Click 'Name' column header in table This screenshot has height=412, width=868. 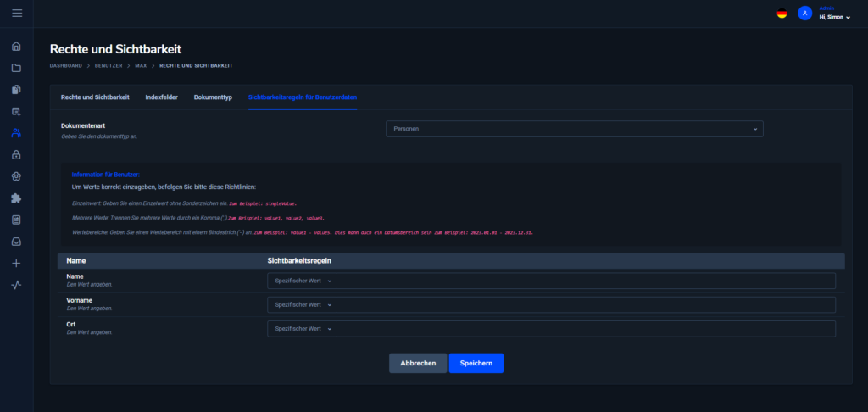click(x=75, y=260)
